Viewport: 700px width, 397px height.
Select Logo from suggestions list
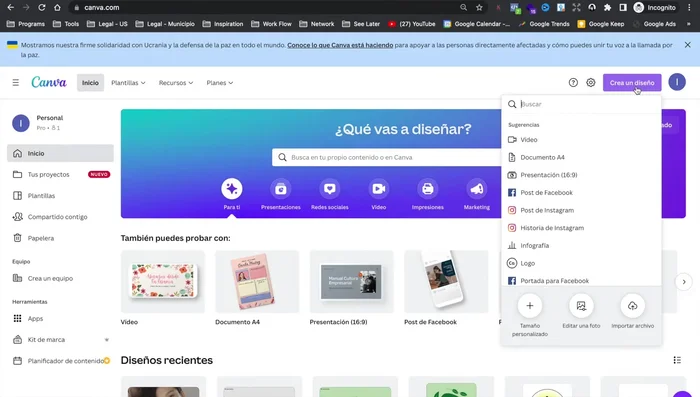(x=581, y=263)
